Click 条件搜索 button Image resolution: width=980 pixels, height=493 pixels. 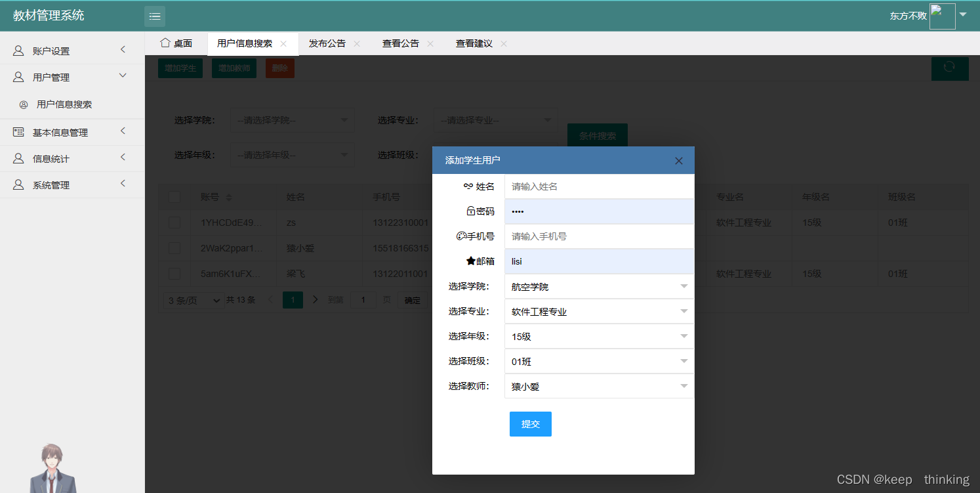(x=598, y=136)
